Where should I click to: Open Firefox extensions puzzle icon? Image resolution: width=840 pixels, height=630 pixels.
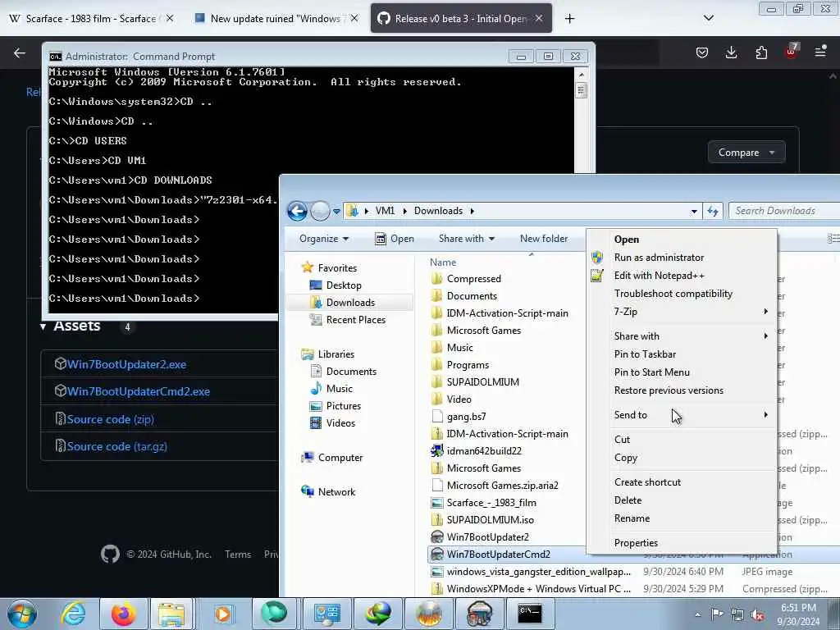(761, 52)
